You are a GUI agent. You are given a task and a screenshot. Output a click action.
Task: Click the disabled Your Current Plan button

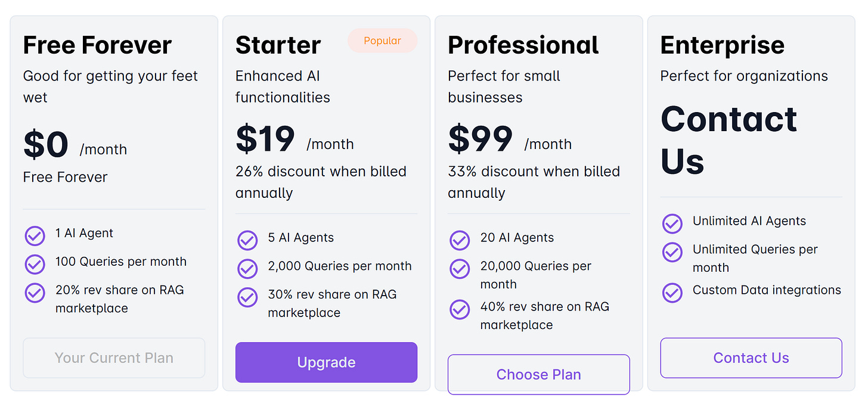click(114, 358)
